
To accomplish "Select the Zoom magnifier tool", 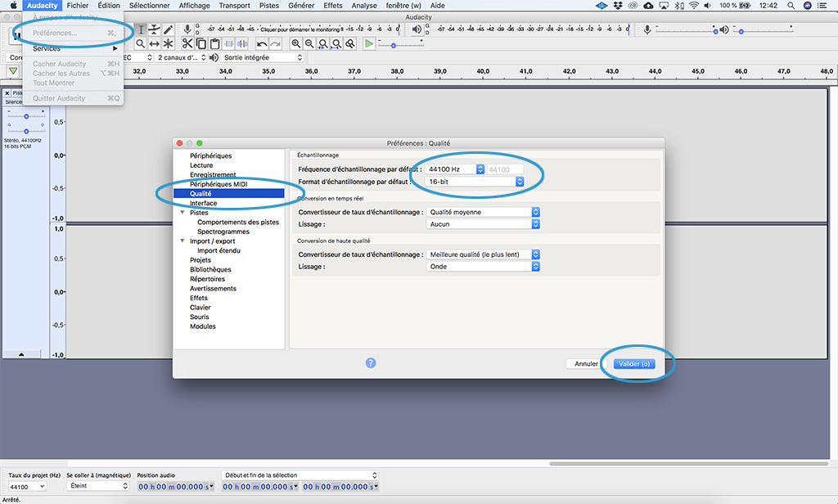I will (141, 44).
